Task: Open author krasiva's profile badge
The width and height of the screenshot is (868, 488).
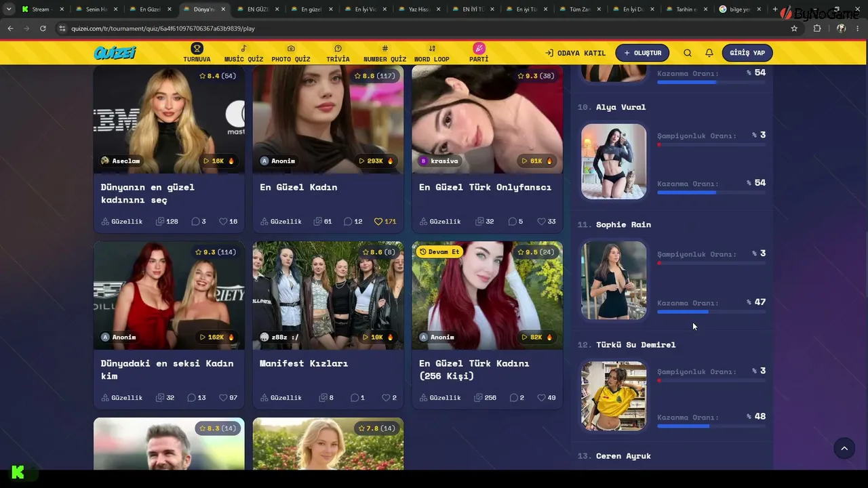Action: click(x=439, y=161)
